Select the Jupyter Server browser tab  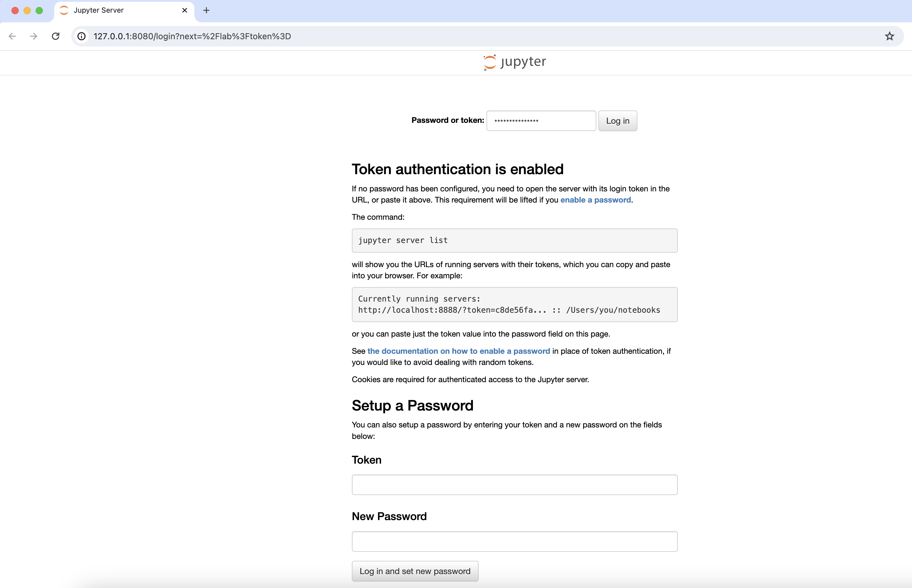(124, 11)
